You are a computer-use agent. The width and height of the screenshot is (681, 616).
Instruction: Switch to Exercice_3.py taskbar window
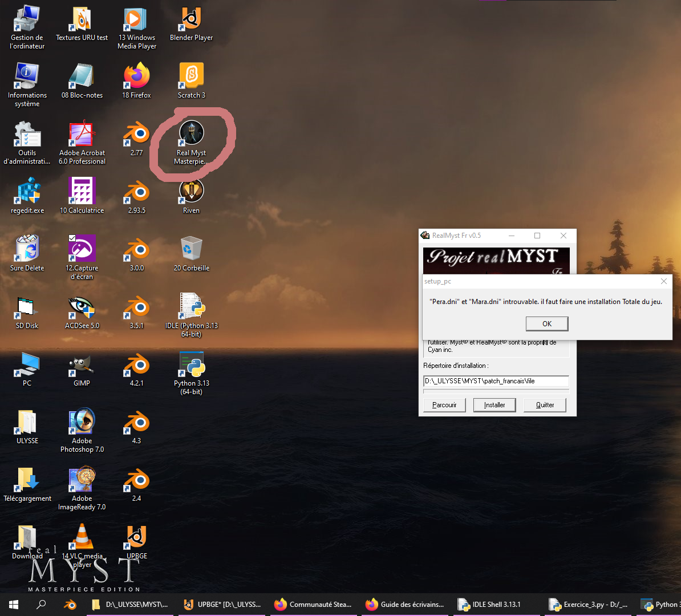click(588, 604)
